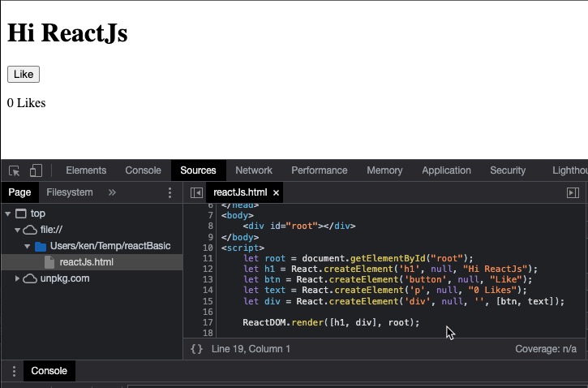Click the Hi ReactJs heading
This screenshot has height=388, width=588.
[67, 32]
